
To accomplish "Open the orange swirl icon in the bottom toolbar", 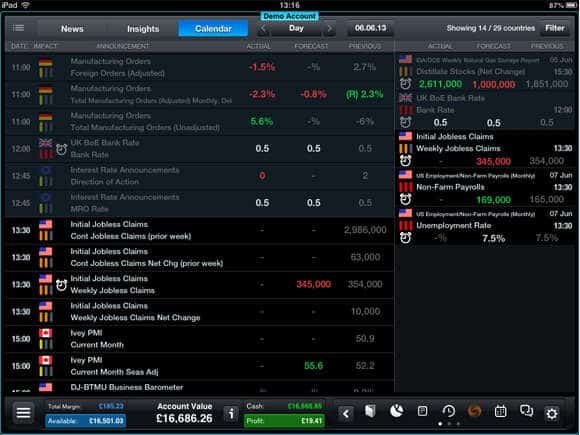I will 474,411.
